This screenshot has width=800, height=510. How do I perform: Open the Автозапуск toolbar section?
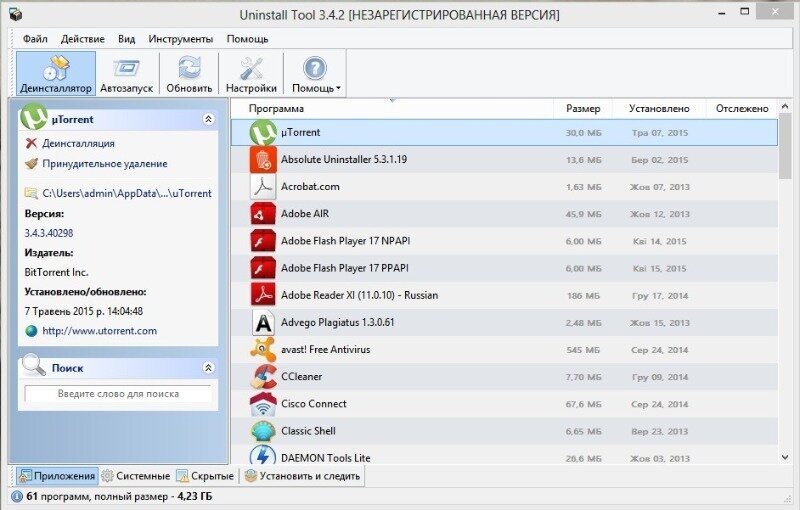127,73
